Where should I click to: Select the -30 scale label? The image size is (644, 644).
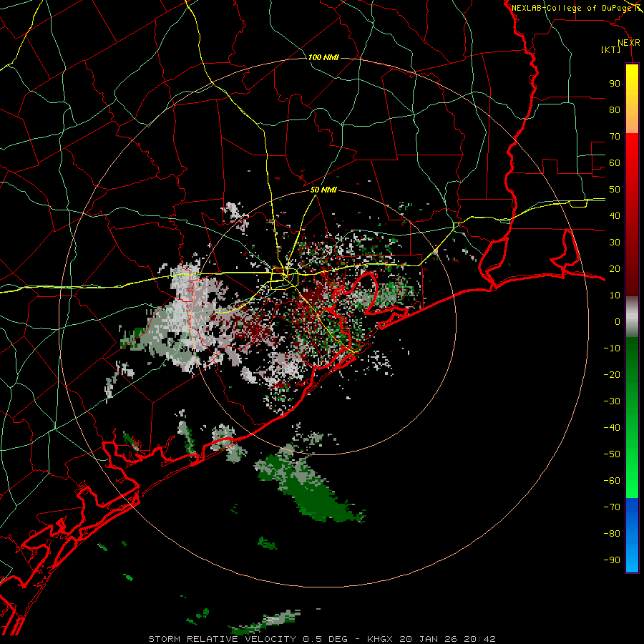coord(612,401)
